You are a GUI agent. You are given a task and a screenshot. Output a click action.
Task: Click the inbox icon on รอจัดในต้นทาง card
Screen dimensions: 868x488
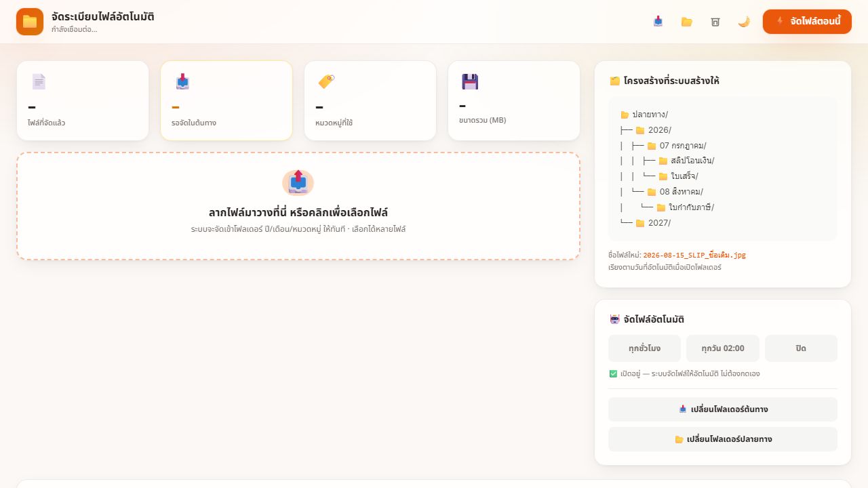point(182,82)
